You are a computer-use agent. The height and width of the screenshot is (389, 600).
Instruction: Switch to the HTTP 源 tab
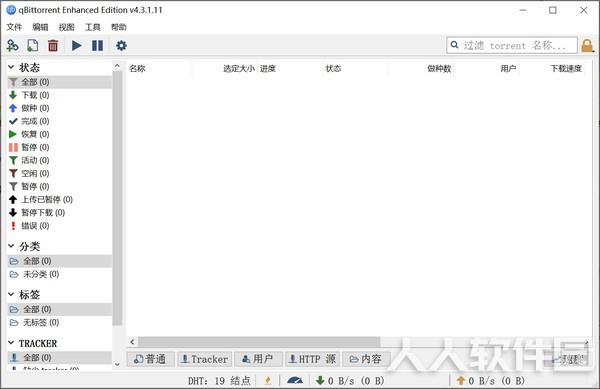[x=312, y=359]
